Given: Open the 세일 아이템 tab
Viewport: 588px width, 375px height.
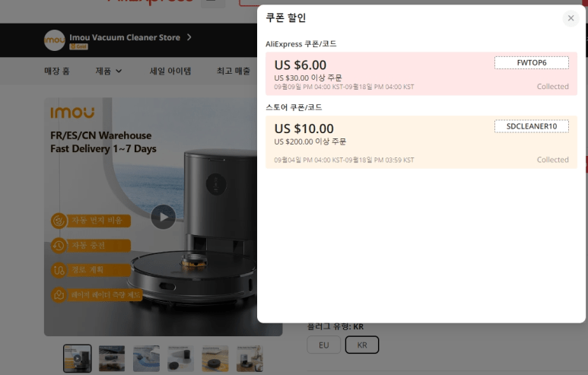Looking at the screenshot, I should [x=170, y=71].
